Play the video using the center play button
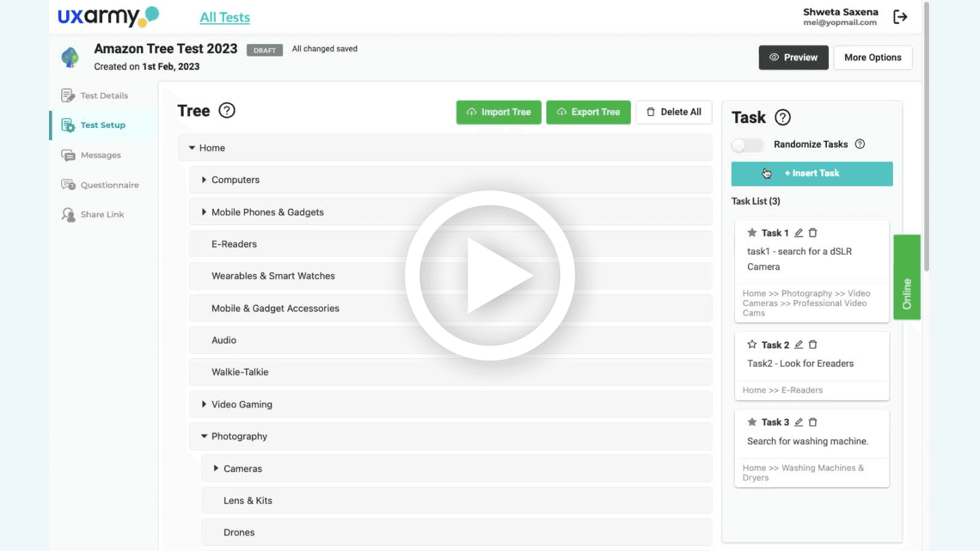Screen dimensions: 980x551 point(490,275)
